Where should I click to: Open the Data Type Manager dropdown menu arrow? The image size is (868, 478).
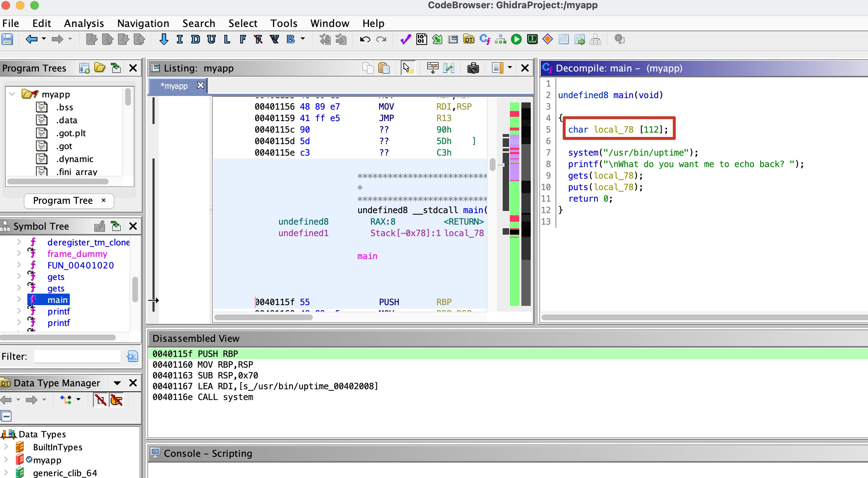[117, 383]
